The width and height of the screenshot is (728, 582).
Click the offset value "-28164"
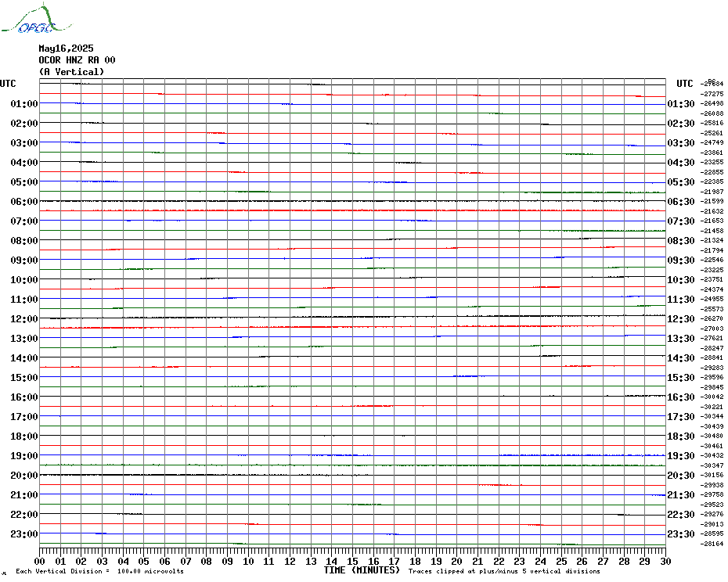(x=712, y=544)
